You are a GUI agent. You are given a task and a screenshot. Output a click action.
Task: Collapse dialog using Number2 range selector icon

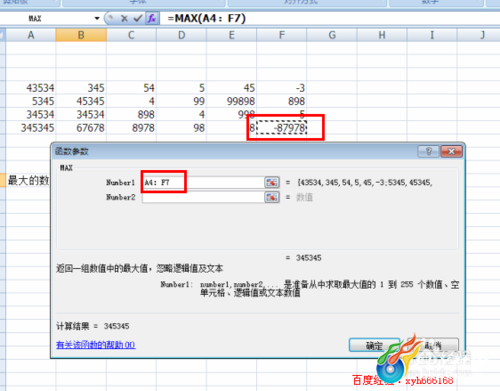[x=272, y=197]
